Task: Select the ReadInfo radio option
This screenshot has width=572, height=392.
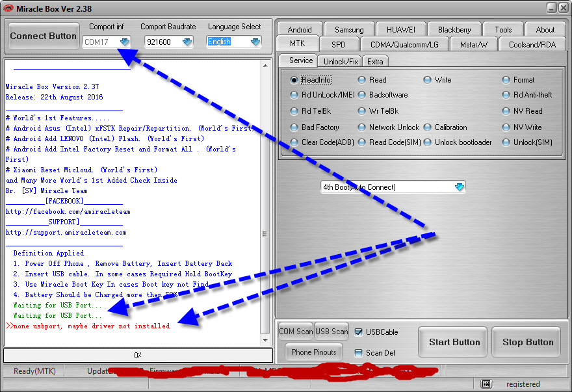Action: click(311, 79)
